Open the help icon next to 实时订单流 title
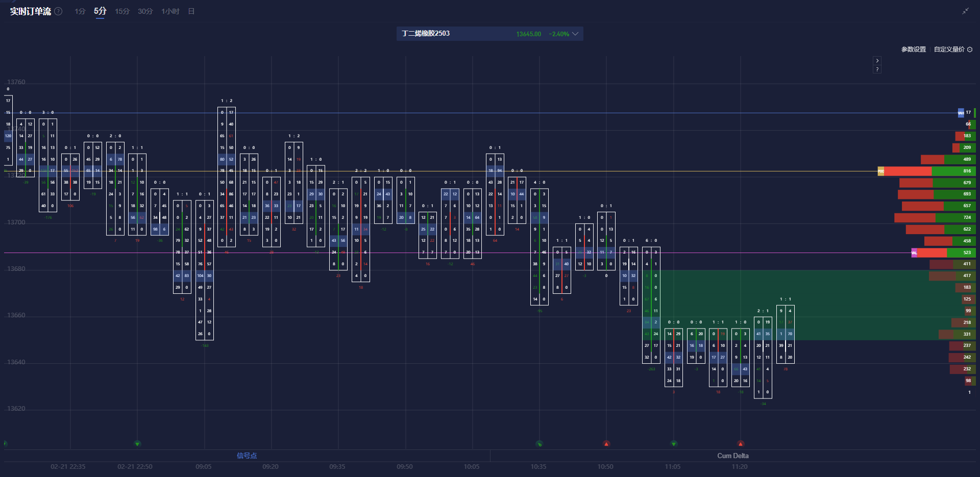This screenshot has height=477, width=980. (x=58, y=11)
